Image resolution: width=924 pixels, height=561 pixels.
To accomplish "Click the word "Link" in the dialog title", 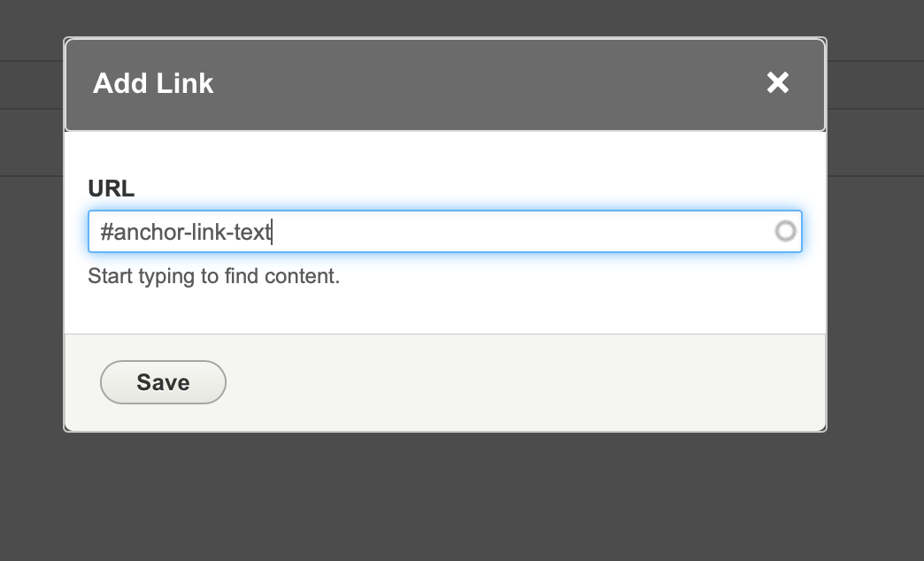I will tap(185, 84).
